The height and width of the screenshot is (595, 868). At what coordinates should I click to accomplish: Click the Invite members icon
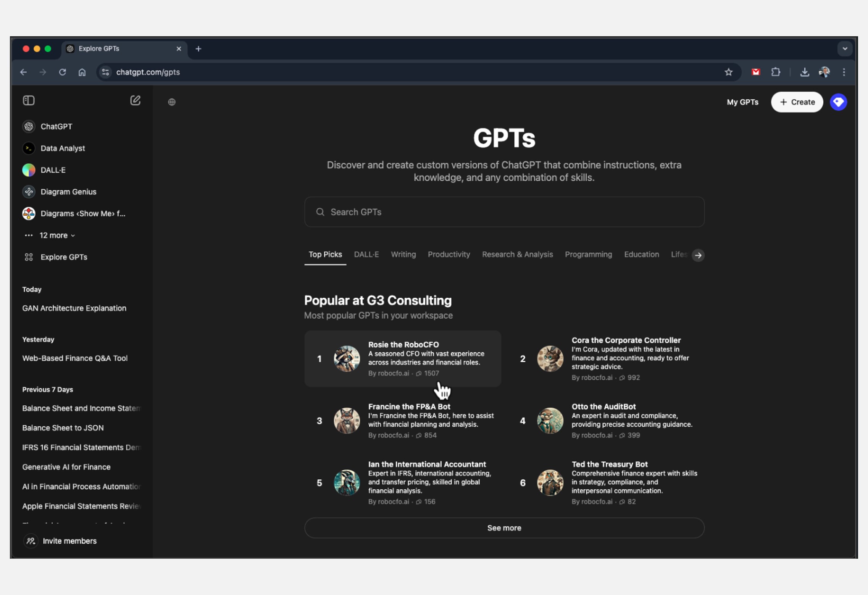click(31, 541)
